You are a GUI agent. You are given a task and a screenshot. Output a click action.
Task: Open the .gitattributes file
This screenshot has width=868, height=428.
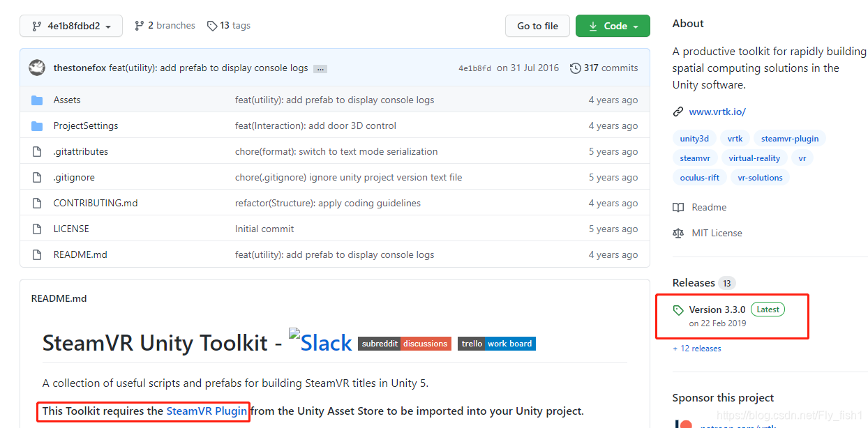(81, 152)
